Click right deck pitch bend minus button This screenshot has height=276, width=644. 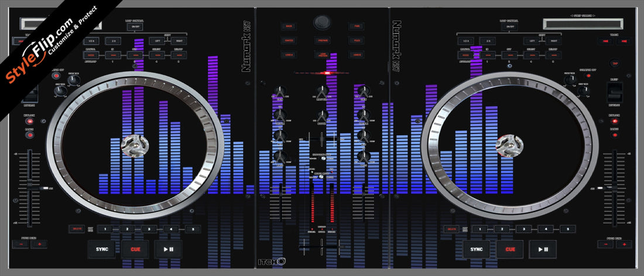pos(605,244)
